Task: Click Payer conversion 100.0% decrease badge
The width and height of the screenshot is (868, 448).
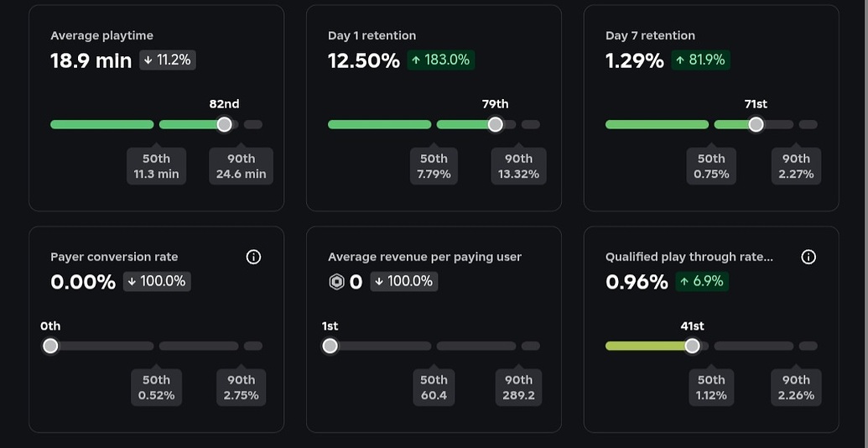Action: click(x=157, y=281)
